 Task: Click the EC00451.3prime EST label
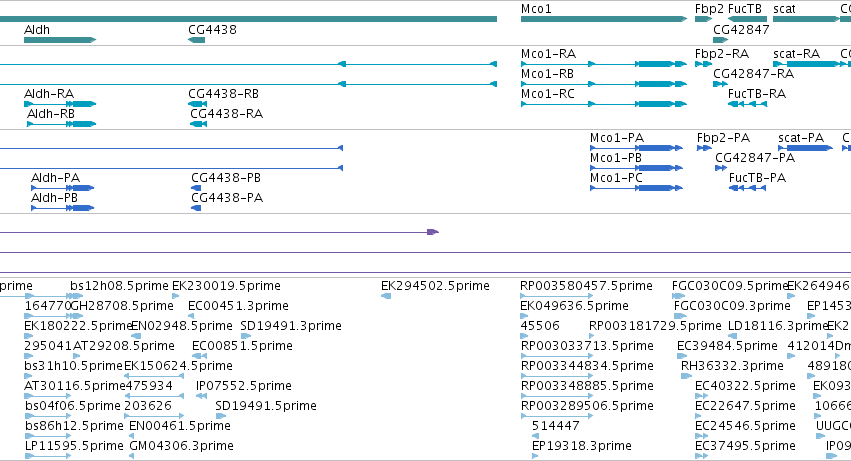point(238,306)
